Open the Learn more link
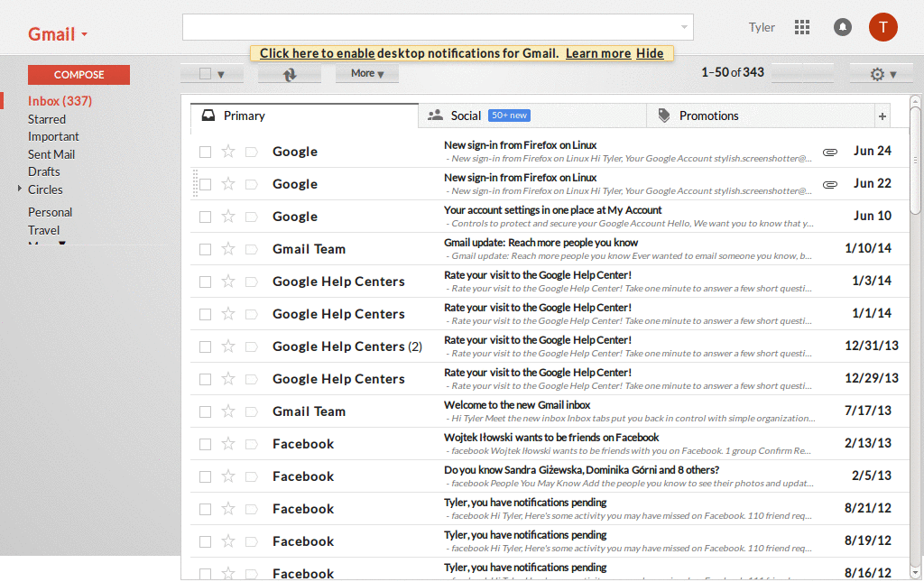The image size is (924, 582). tap(598, 53)
